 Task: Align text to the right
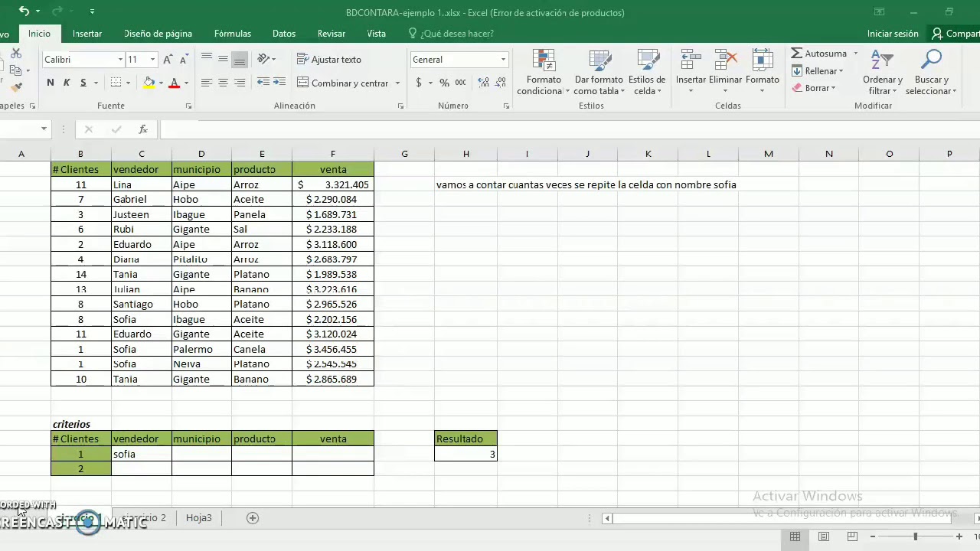pyautogui.click(x=240, y=83)
